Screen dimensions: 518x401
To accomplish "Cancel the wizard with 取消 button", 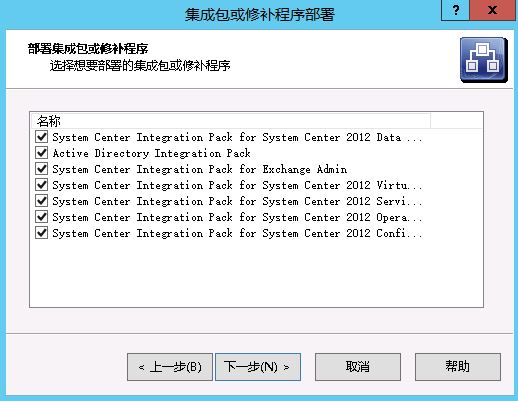I will pos(358,367).
